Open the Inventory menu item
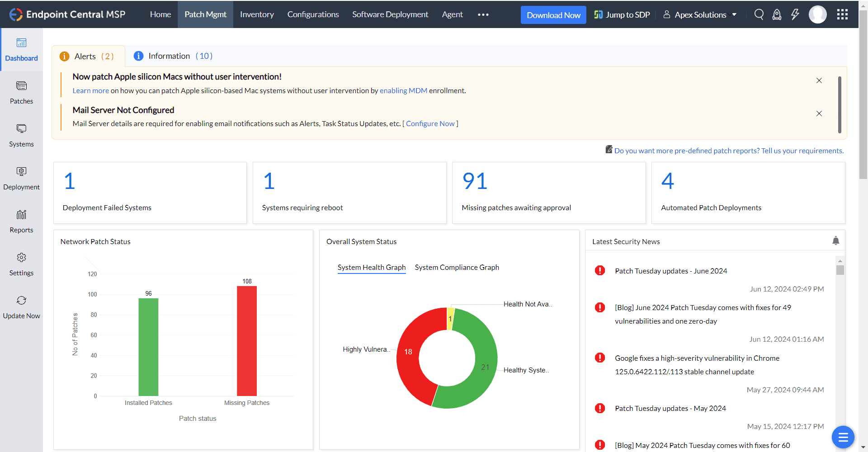The image size is (868, 452). pyautogui.click(x=257, y=14)
